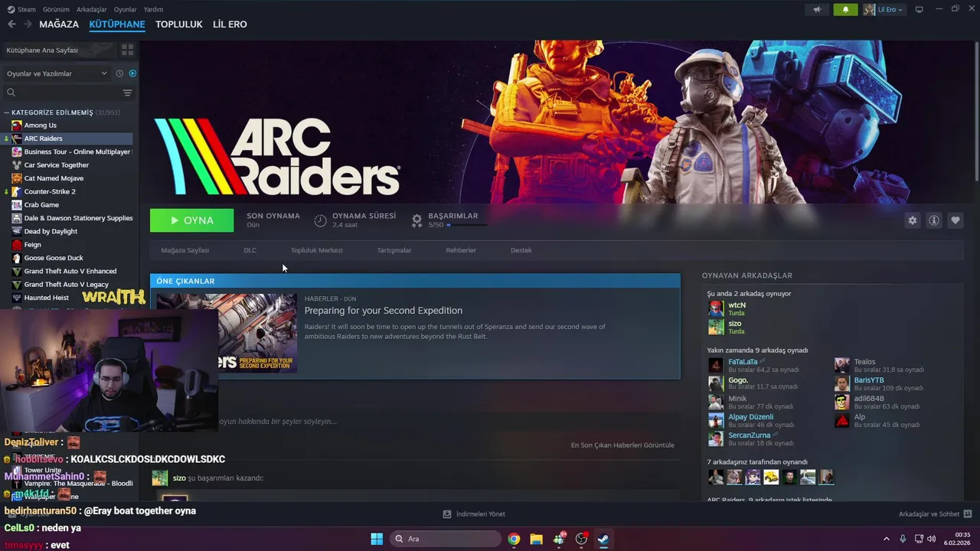The width and height of the screenshot is (980, 551).
Task: Open the Rehberler link
Action: 461,250
